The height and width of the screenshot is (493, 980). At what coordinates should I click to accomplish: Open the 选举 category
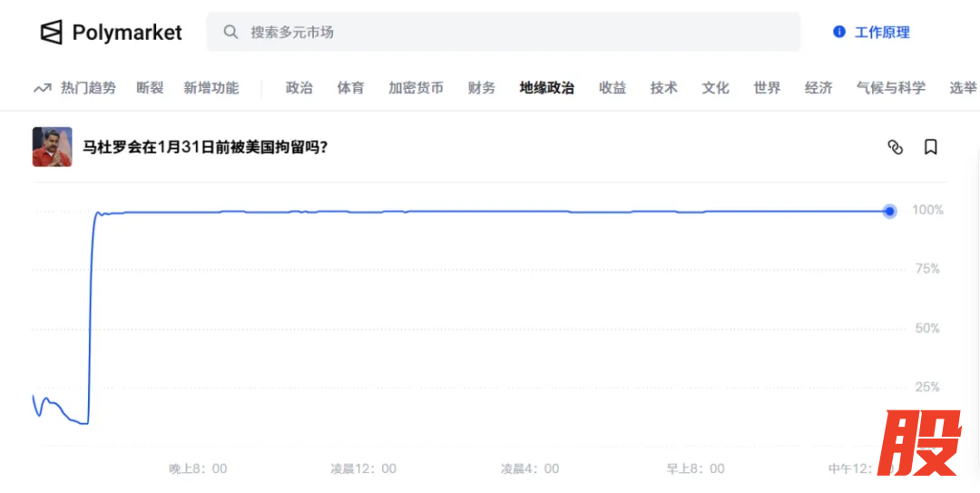click(963, 88)
